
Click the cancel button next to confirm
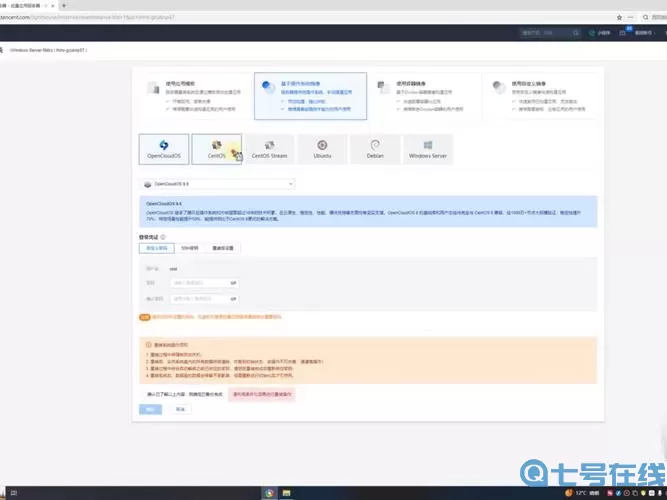click(180, 409)
